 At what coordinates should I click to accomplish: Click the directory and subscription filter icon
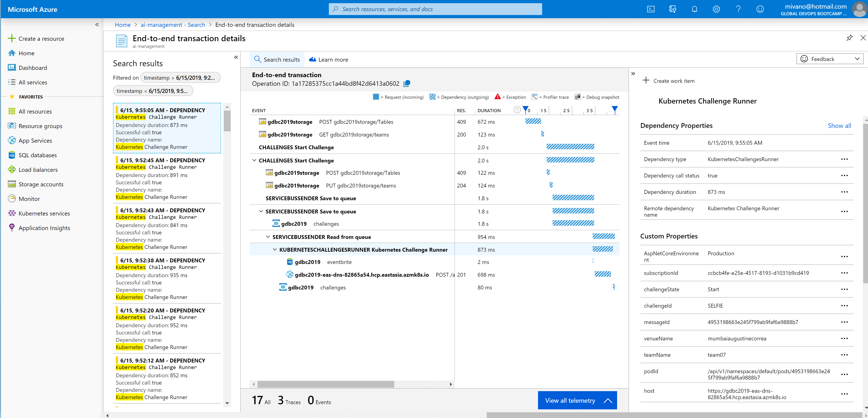pyautogui.click(x=672, y=9)
